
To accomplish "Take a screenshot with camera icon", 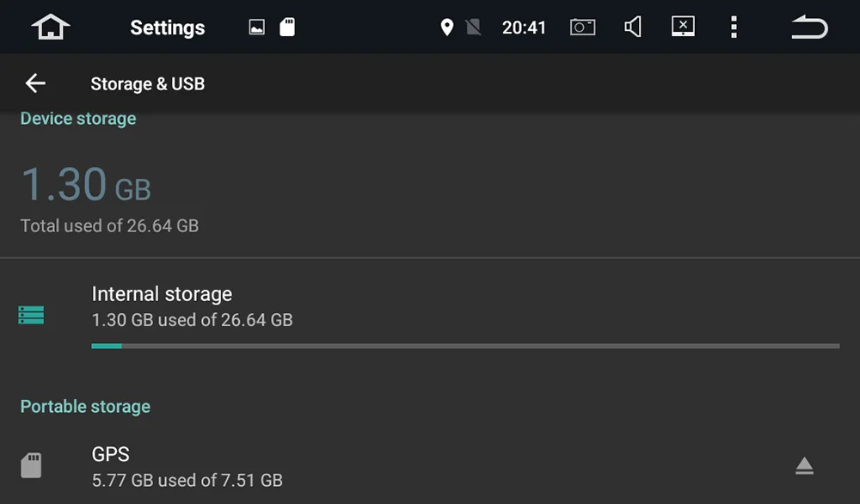I will (582, 27).
